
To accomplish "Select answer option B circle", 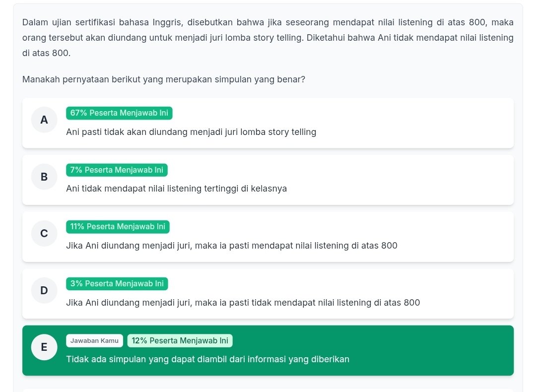I will [x=44, y=177].
